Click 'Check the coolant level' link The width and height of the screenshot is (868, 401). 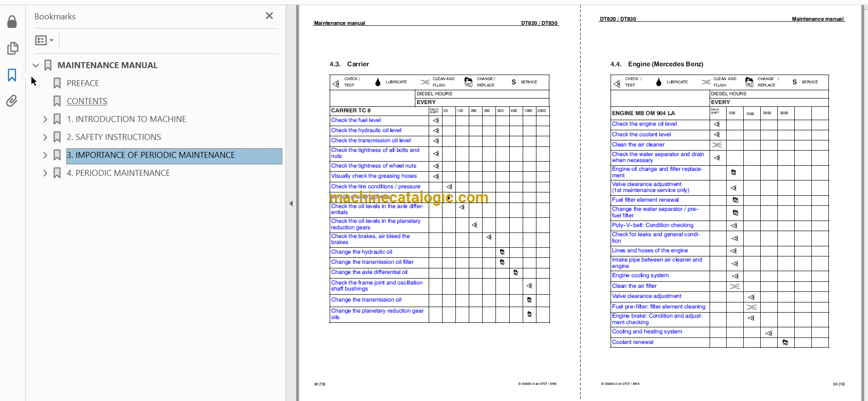(x=641, y=134)
